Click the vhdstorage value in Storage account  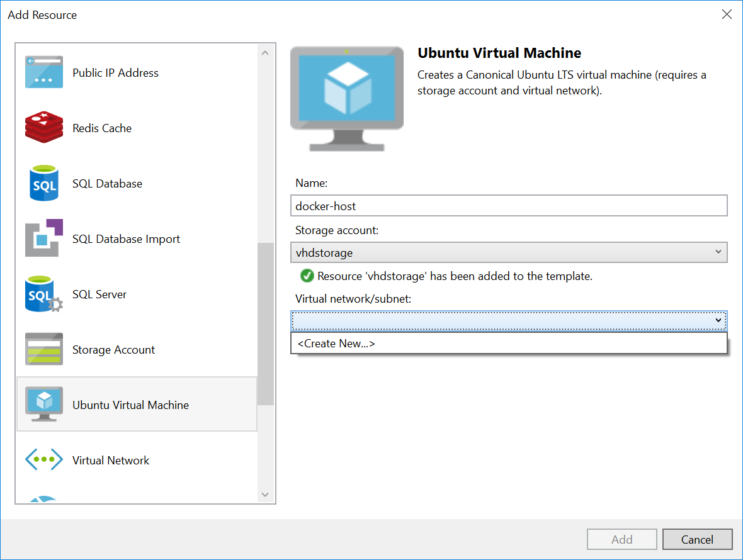coord(324,253)
